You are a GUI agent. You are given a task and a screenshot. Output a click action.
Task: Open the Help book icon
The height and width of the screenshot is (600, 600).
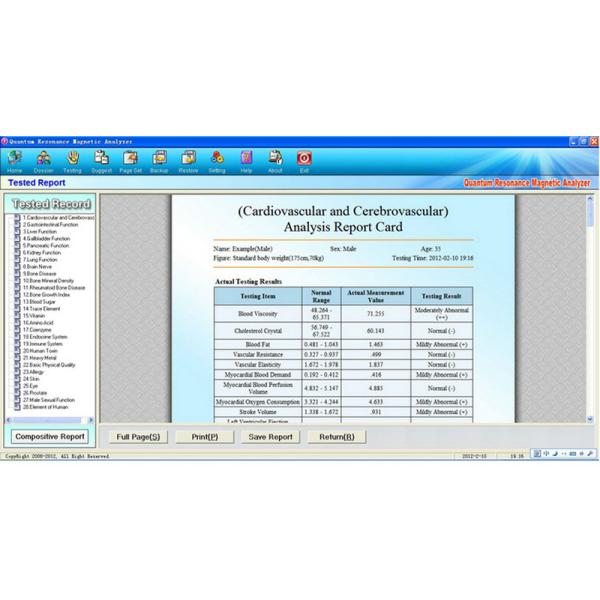tap(246, 159)
